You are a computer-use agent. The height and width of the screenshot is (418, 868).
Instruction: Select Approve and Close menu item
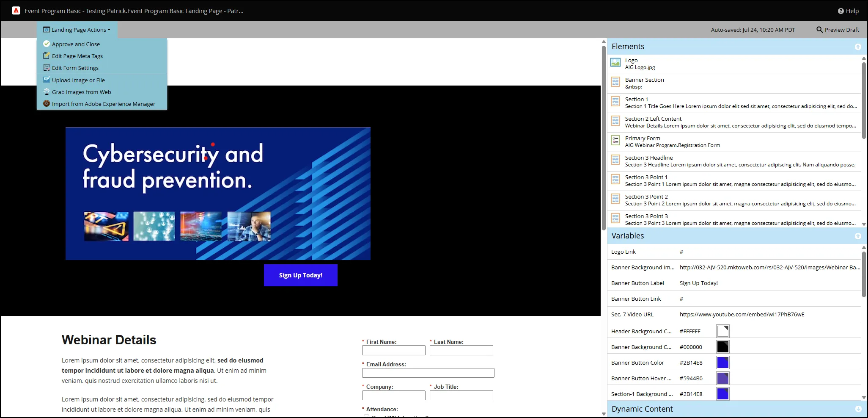pos(102,44)
